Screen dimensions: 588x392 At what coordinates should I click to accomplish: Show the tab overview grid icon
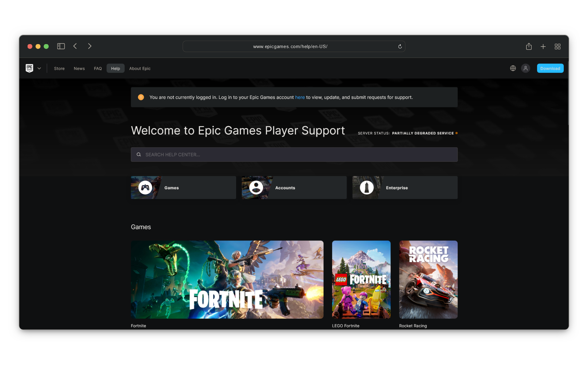[557, 47]
